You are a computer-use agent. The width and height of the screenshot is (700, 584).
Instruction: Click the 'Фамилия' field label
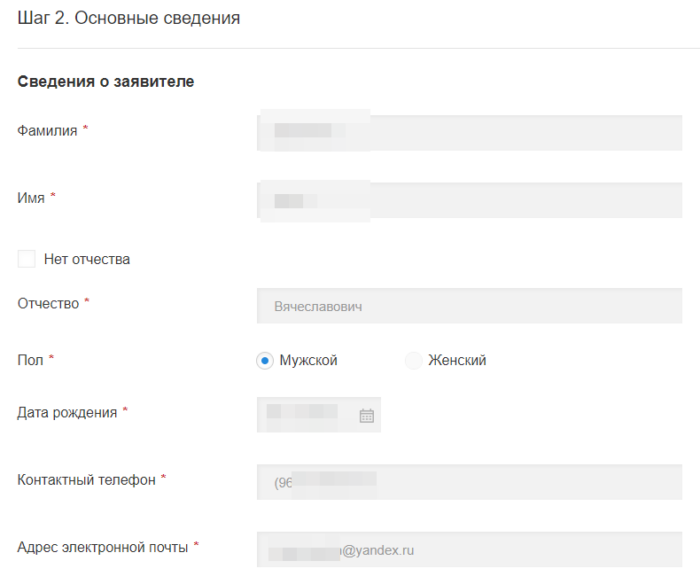tap(47, 130)
